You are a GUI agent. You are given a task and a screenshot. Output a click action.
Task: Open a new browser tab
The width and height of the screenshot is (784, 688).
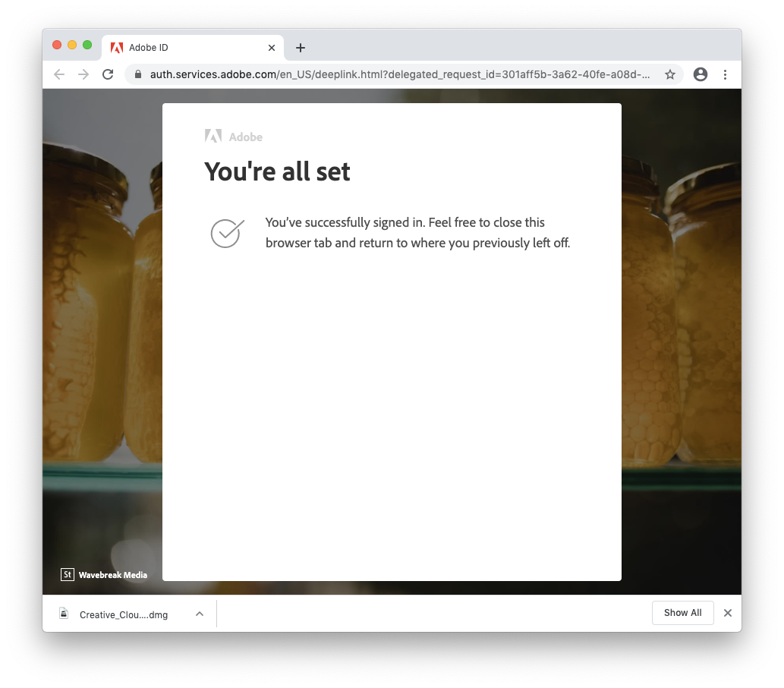click(x=301, y=48)
